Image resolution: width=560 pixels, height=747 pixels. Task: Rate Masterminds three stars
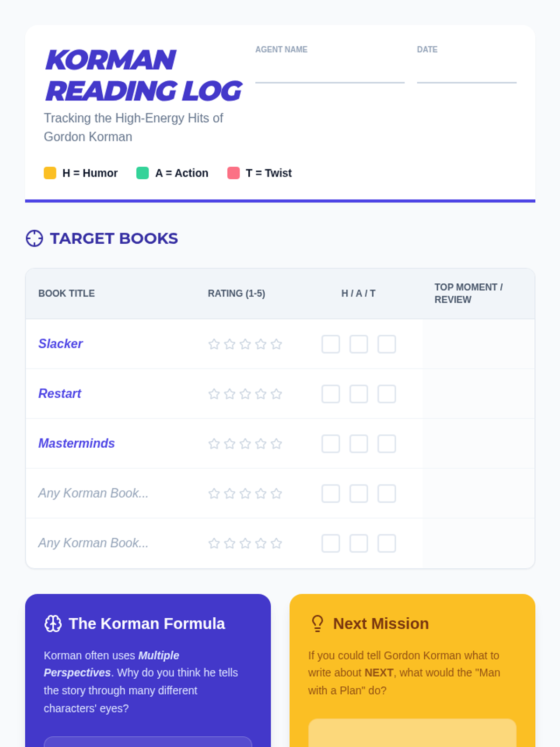pos(245,444)
